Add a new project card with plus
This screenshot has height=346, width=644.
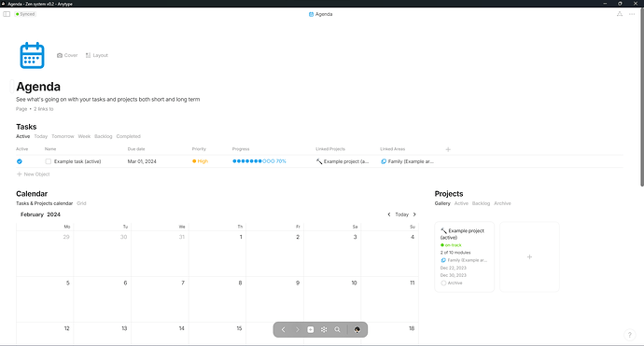pos(529,256)
